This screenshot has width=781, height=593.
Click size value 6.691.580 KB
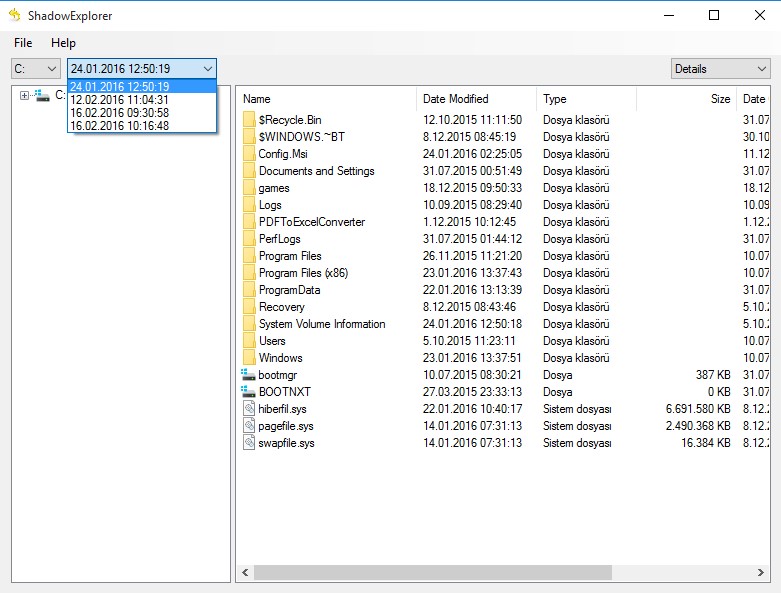(x=698, y=409)
